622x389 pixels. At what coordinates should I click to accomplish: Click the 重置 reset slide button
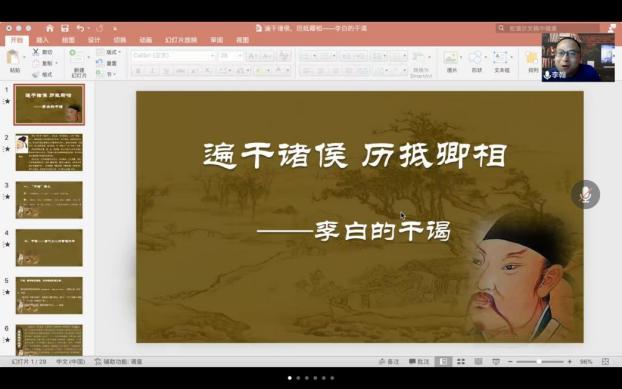[107, 63]
